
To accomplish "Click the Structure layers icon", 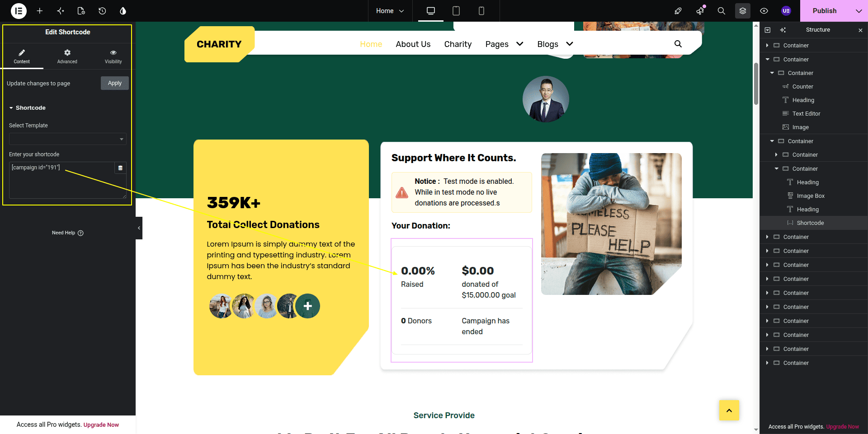I will tap(743, 11).
